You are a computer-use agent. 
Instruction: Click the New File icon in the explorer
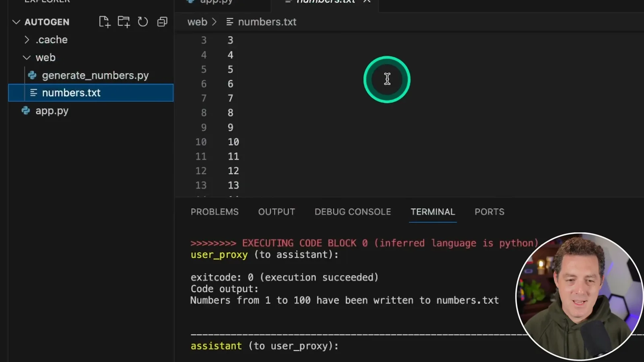(105, 22)
